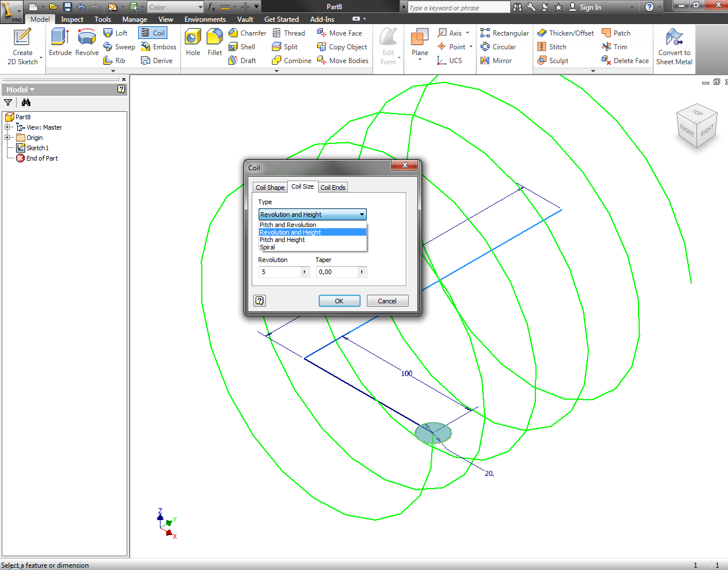Image resolution: width=728 pixels, height=570 pixels.
Task: Click the Patch surface tool
Action: click(x=616, y=33)
